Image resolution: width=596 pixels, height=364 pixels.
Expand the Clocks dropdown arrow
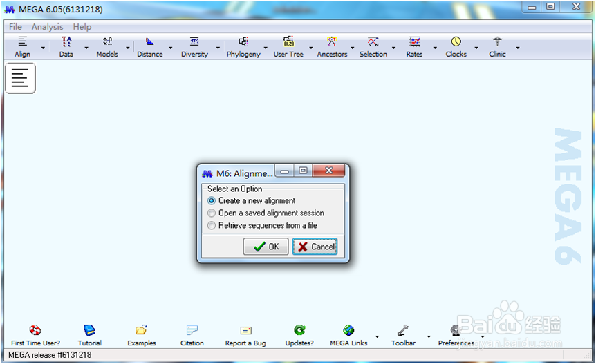point(476,48)
